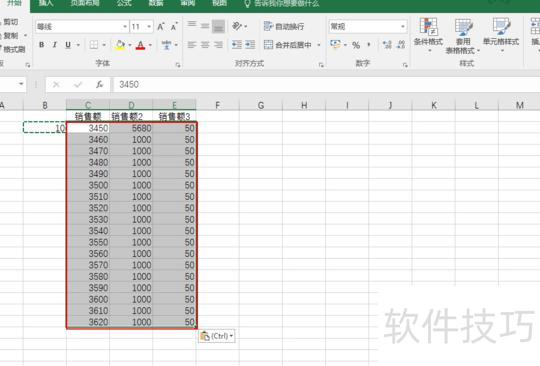Switch to the 审阅 (Review) tab

188,3
